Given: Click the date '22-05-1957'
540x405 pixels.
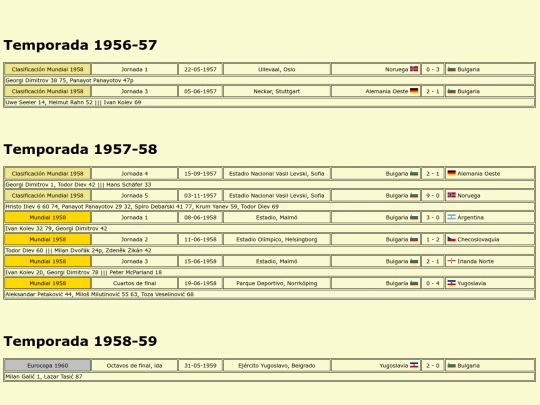Looking at the screenshot, I should [x=200, y=69].
